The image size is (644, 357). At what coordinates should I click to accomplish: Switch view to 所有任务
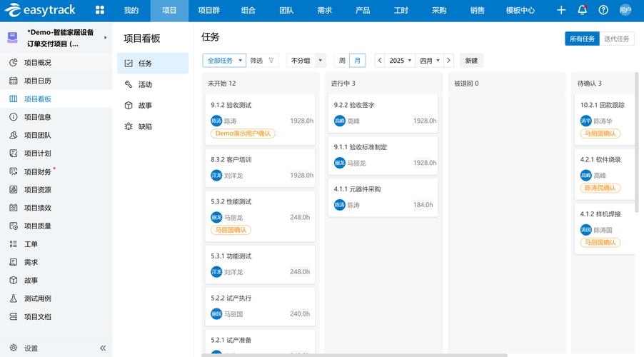(x=582, y=39)
